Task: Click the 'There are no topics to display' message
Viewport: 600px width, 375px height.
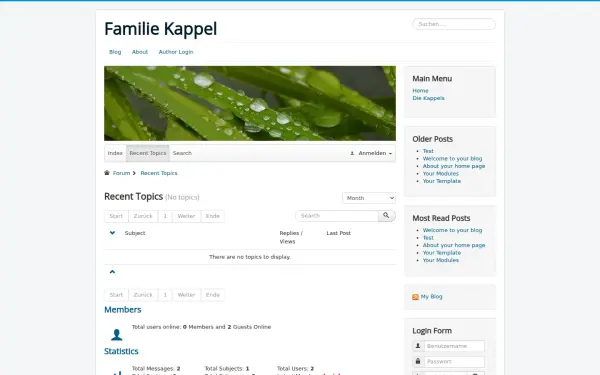Action: click(x=249, y=257)
